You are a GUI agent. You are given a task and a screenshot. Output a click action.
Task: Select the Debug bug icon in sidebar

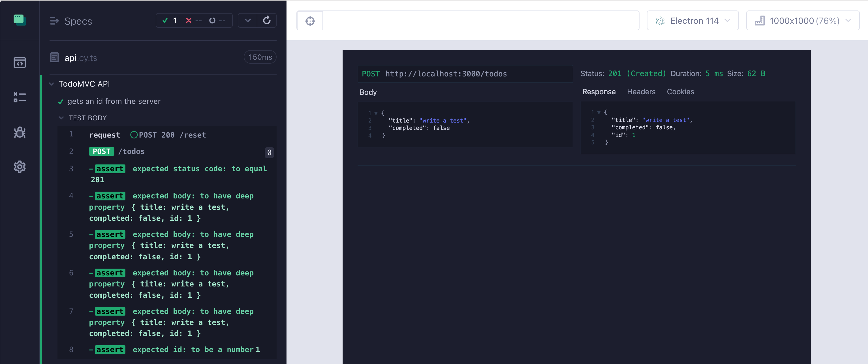tap(20, 132)
